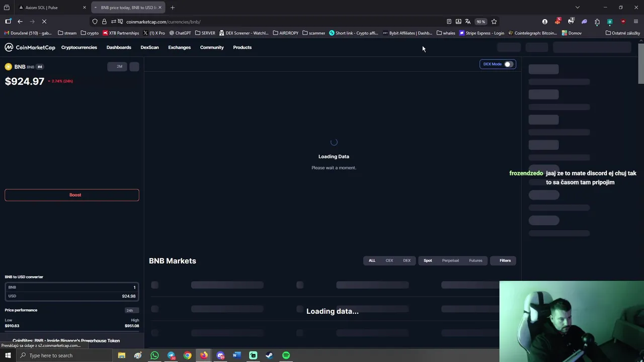Stop loading the page

click(x=44, y=22)
